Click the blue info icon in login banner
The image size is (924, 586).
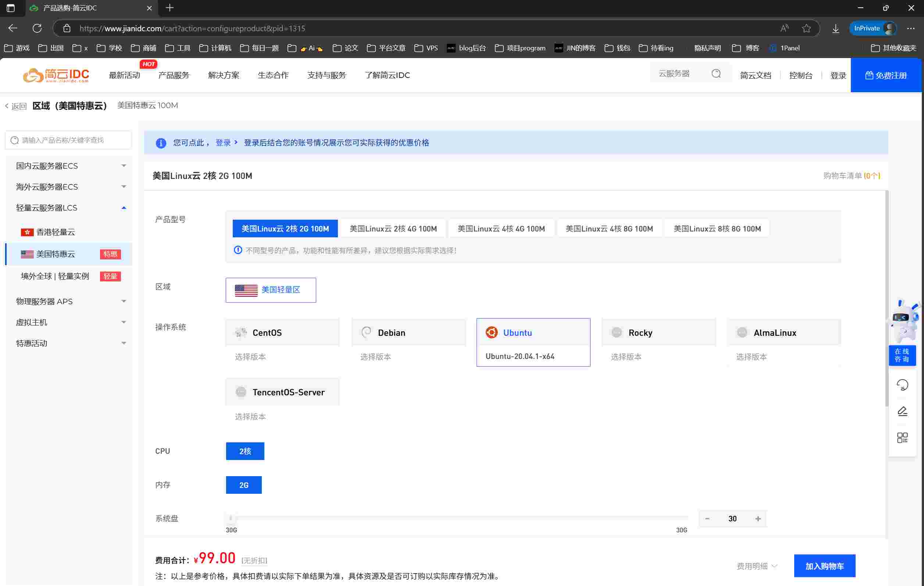coord(161,143)
